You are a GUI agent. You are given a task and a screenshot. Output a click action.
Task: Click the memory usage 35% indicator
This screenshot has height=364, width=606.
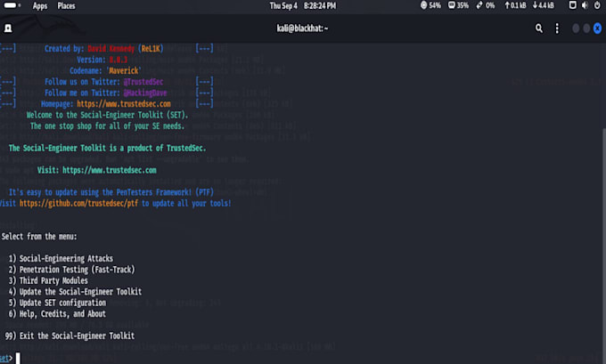coord(458,5)
